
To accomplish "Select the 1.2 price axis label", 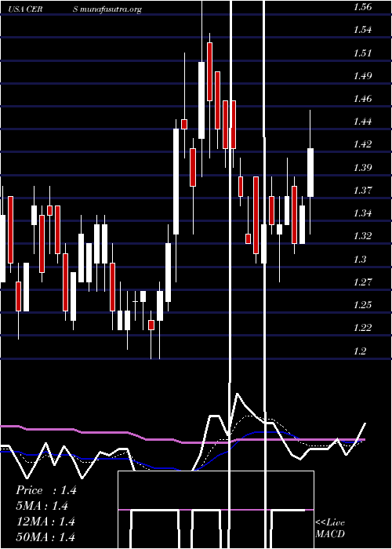I will pyautogui.click(x=360, y=351).
